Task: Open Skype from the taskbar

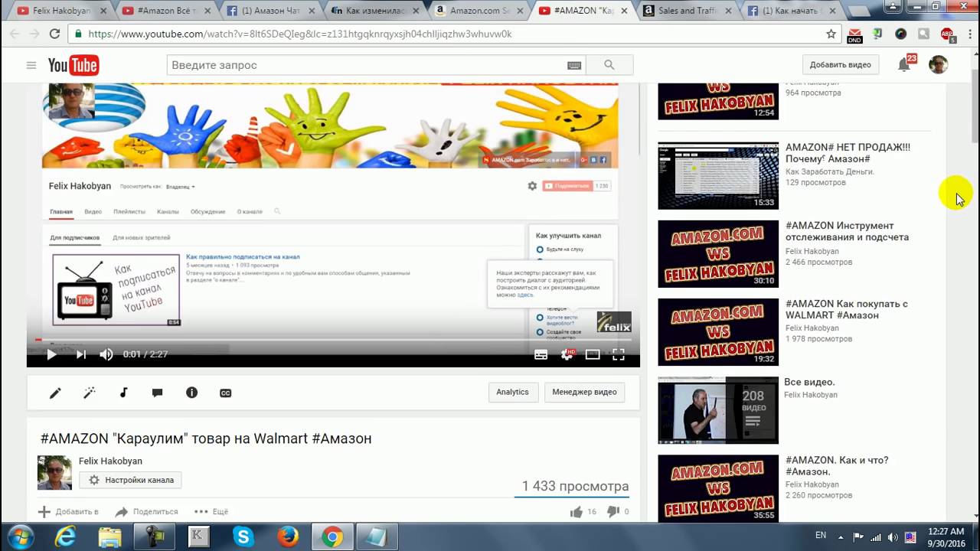Action: coord(243,536)
